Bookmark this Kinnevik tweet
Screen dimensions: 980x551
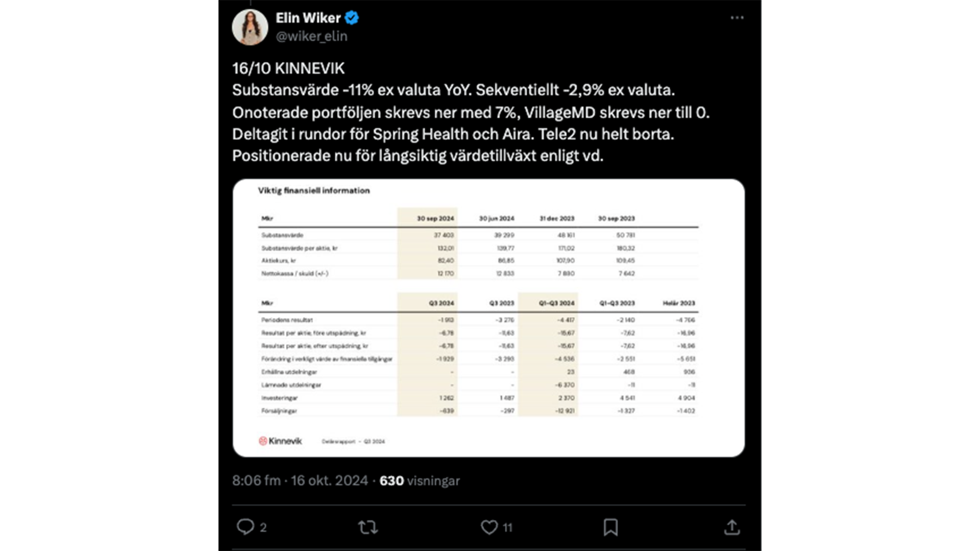pyautogui.click(x=610, y=527)
